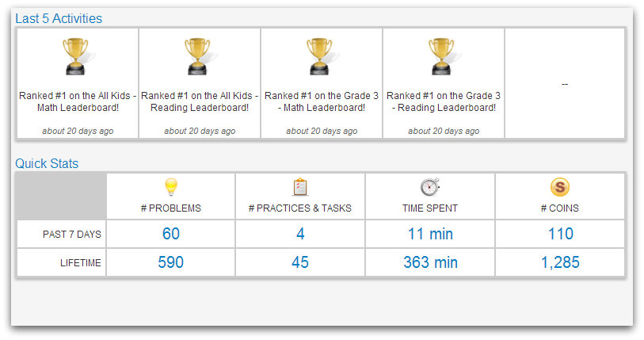Select lifetime problems count 590
Viewport: 644px width, 340px height.
171,262
